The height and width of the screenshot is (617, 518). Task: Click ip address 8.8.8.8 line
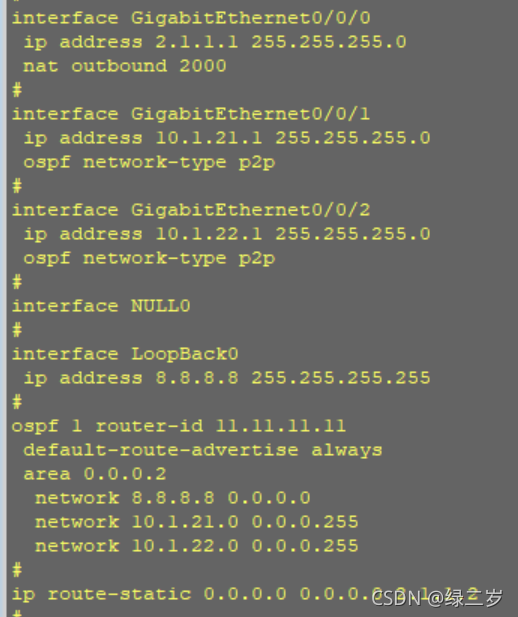(227, 378)
